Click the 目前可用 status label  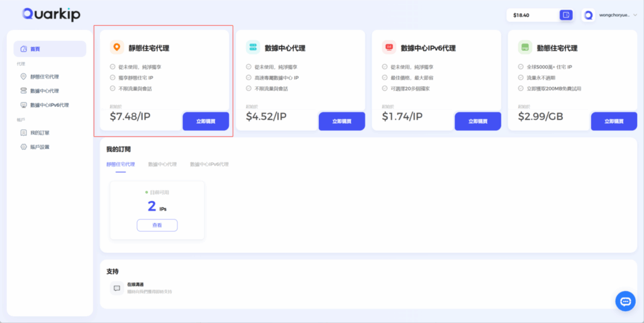pyautogui.click(x=159, y=192)
